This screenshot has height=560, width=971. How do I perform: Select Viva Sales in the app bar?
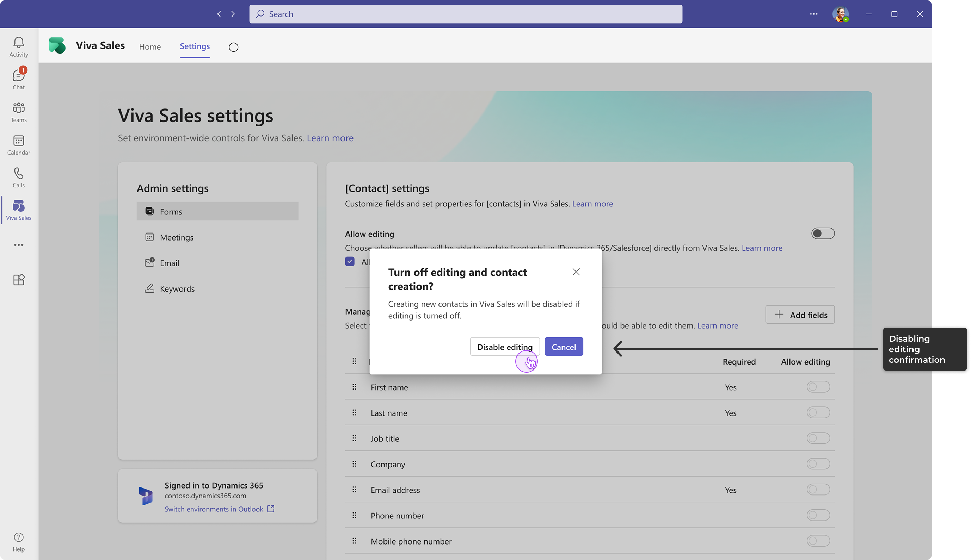[18, 210]
